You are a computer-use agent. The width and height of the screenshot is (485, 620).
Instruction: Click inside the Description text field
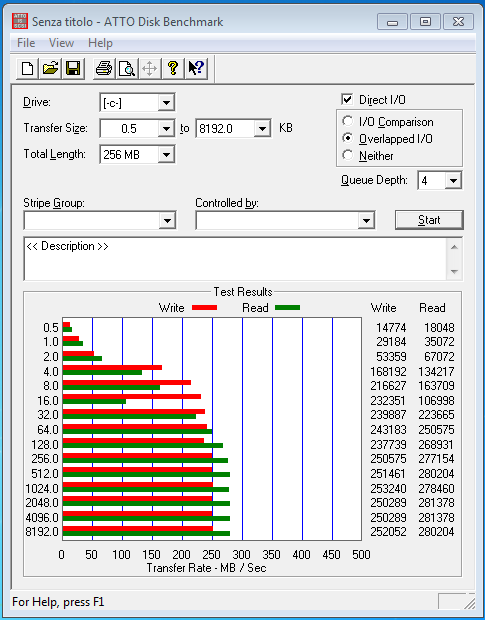236,259
